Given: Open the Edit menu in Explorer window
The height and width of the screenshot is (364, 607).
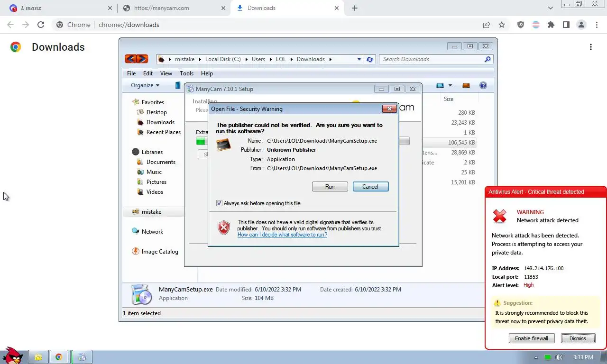Looking at the screenshot, I should [x=148, y=73].
